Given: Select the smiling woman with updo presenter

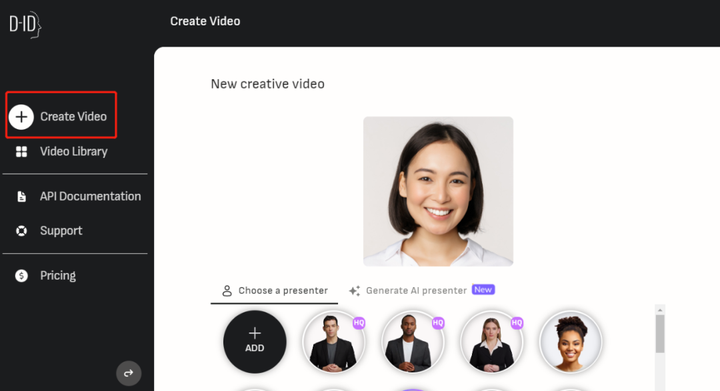Looking at the screenshot, I should point(571,341).
